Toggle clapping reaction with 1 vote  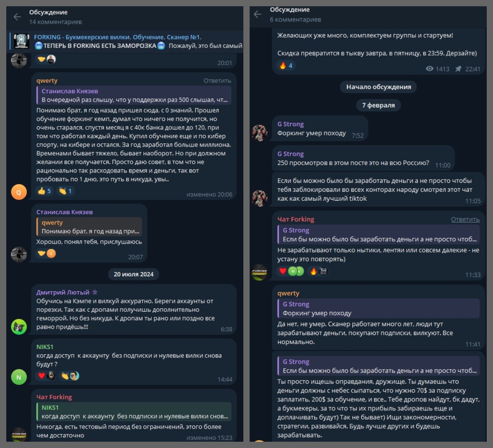(65, 191)
